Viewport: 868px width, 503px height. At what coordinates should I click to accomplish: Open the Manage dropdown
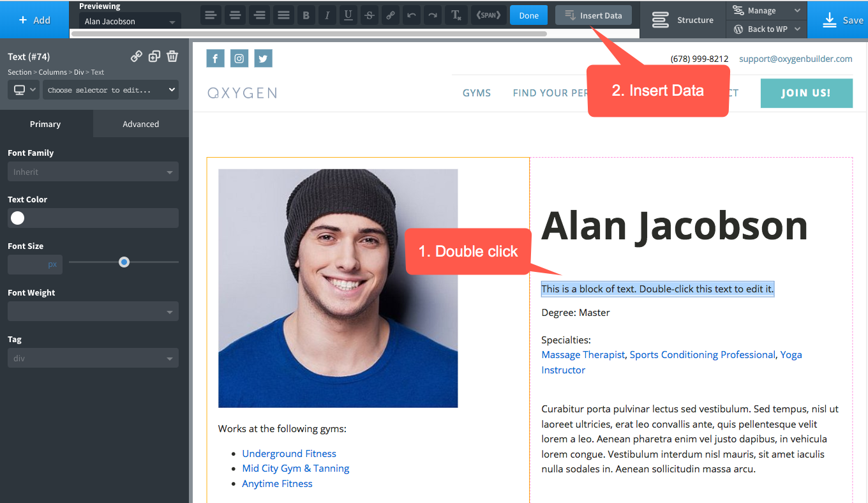[767, 10]
